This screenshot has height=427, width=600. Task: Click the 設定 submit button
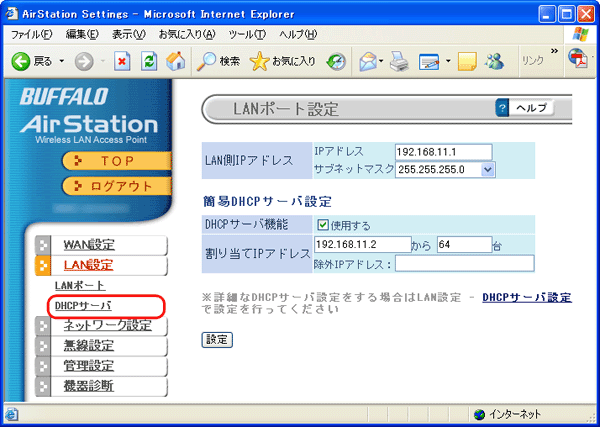[217, 340]
